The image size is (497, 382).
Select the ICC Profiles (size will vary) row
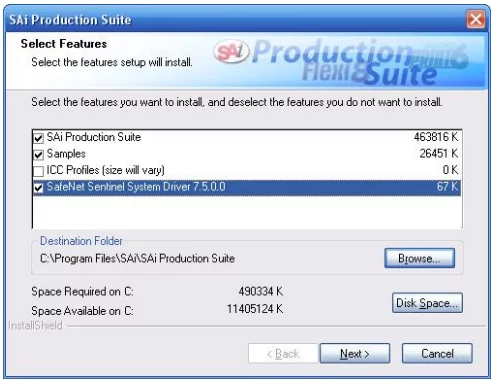pyautogui.click(x=247, y=170)
